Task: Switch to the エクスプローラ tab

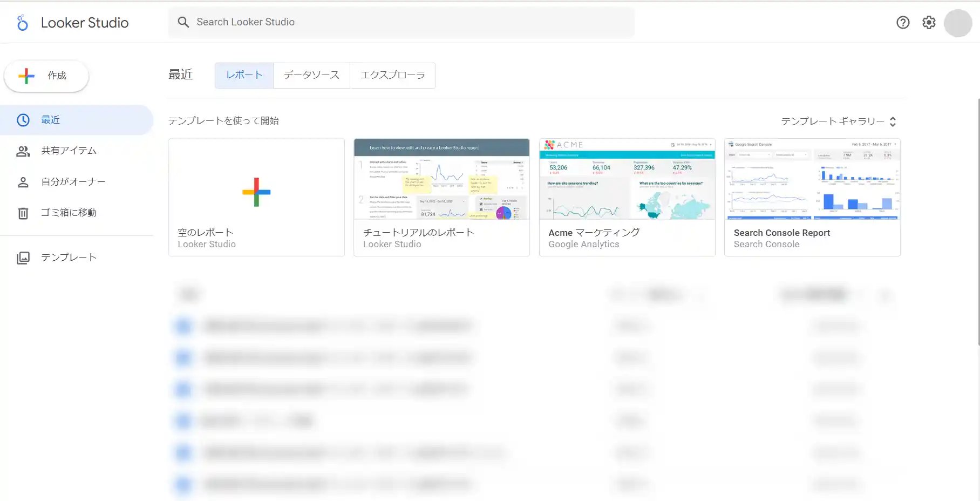Action: [393, 76]
